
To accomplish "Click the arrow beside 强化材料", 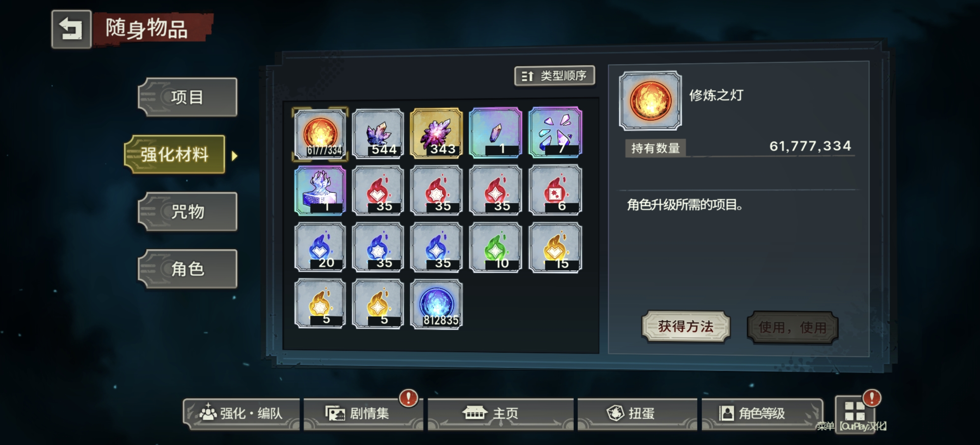I will pos(235,156).
